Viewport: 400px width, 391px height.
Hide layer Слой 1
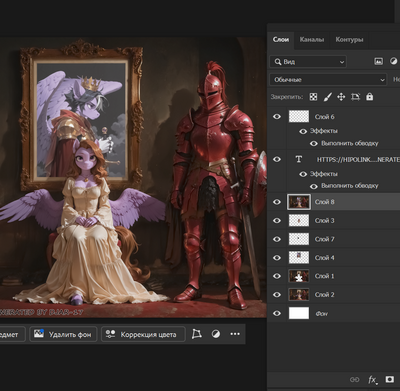coord(277,276)
